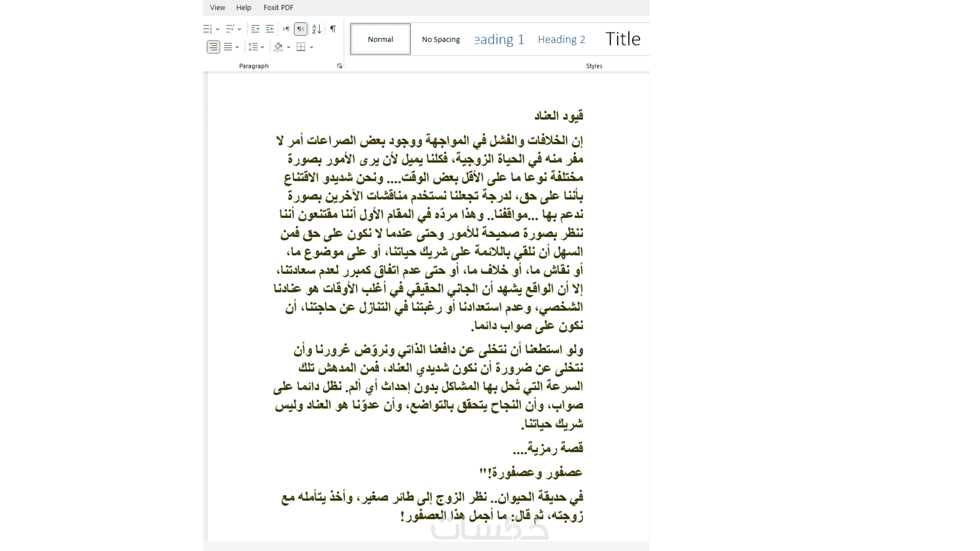The image size is (980, 551).
Task: Toggle Show/Hide paragraph marks
Action: coord(333,29)
